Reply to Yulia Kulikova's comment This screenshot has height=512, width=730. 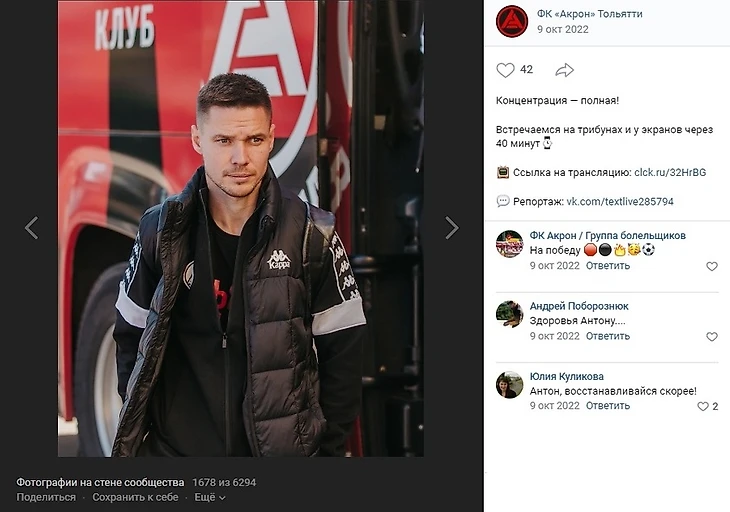(608, 406)
